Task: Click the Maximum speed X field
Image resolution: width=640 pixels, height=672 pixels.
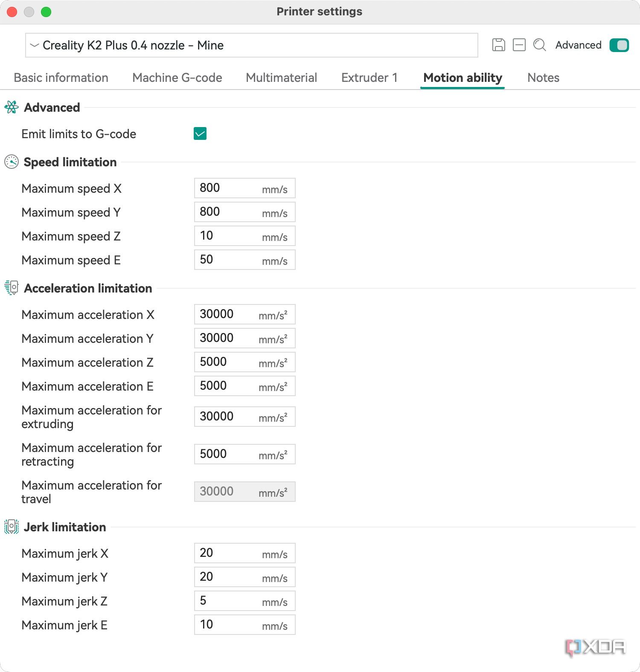Action: click(x=244, y=188)
